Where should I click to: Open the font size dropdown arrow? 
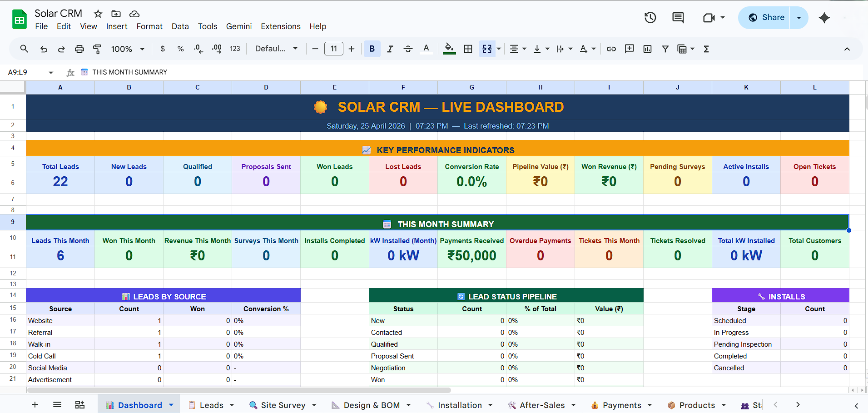tap(334, 49)
